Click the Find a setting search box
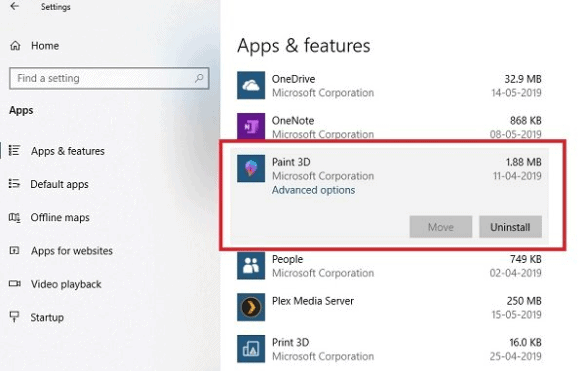 point(109,78)
